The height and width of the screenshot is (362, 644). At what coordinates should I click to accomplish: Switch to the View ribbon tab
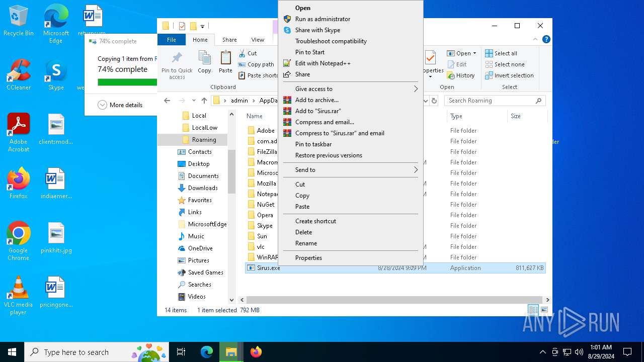[258, 40]
